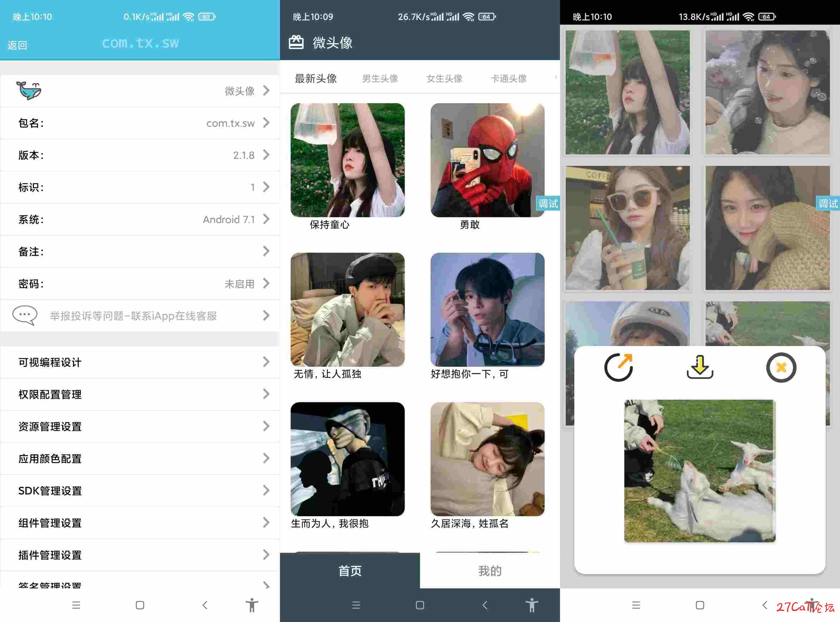
Task: Open the 久居深海，姓孤名 avatar thumbnail
Action: pyautogui.click(x=487, y=459)
